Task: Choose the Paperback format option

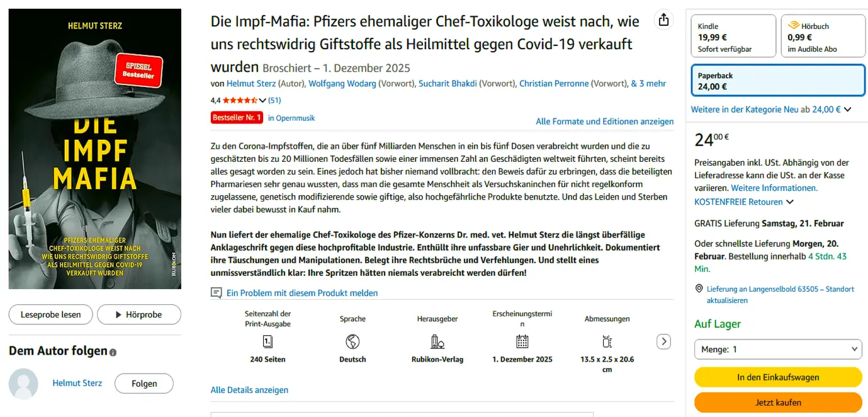Action: [778, 81]
